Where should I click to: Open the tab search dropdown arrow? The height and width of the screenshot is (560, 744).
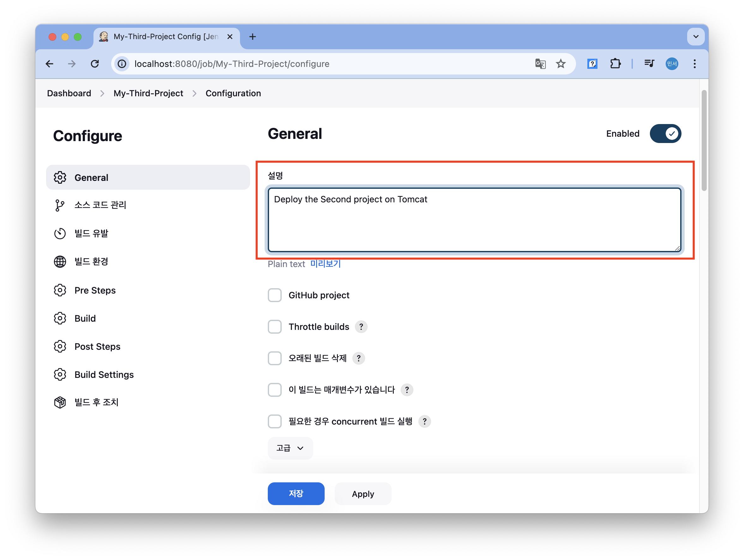pos(696,37)
